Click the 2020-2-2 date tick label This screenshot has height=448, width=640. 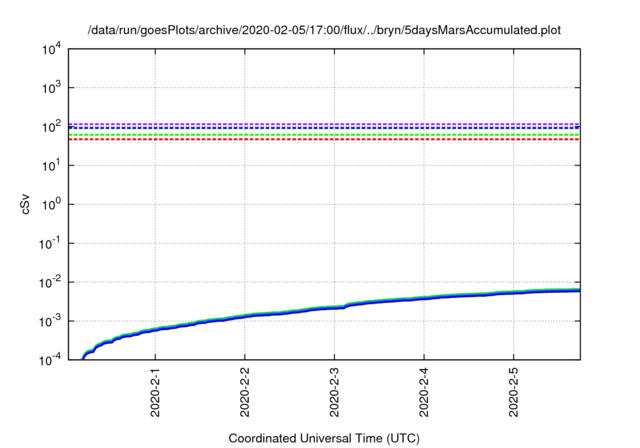244,392
